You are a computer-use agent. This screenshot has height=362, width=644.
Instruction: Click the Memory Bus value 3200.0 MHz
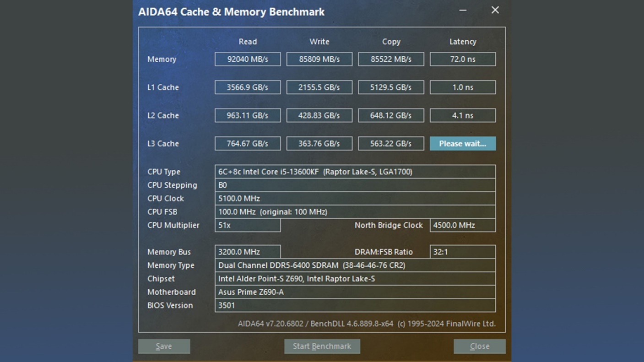click(x=248, y=252)
